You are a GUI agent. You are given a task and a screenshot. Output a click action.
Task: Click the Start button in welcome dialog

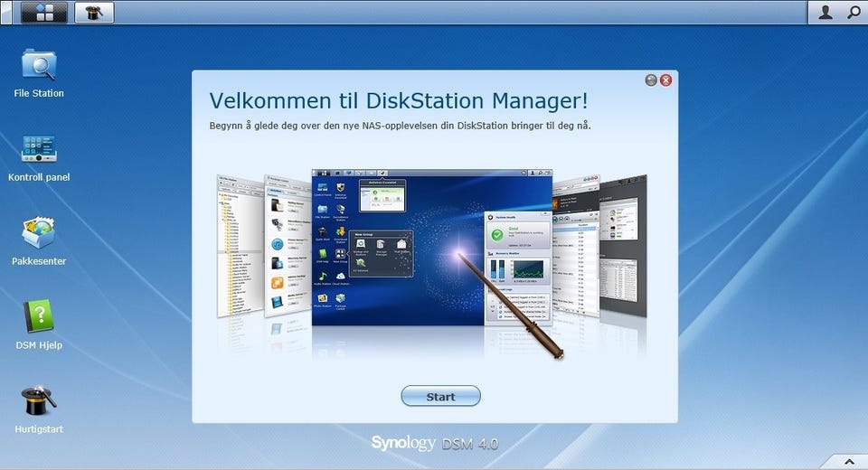pyautogui.click(x=440, y=397)
